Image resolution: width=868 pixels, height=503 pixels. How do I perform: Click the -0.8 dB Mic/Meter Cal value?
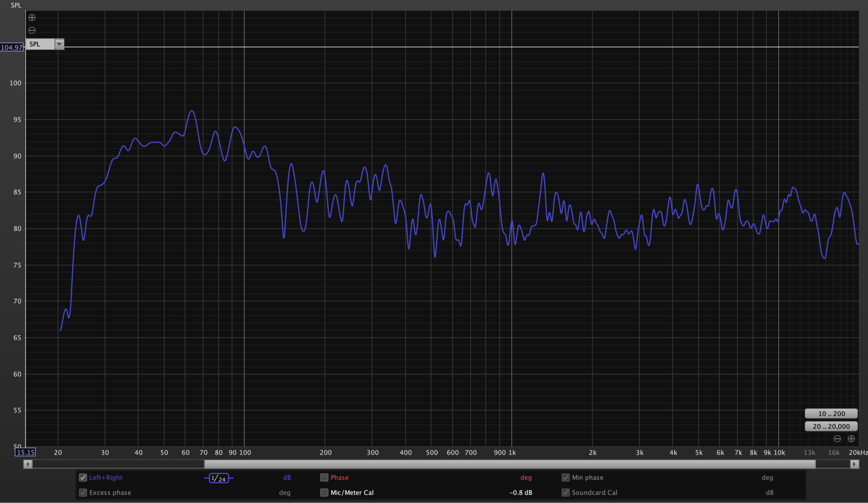pyautogui.click(x=521, y=492)
